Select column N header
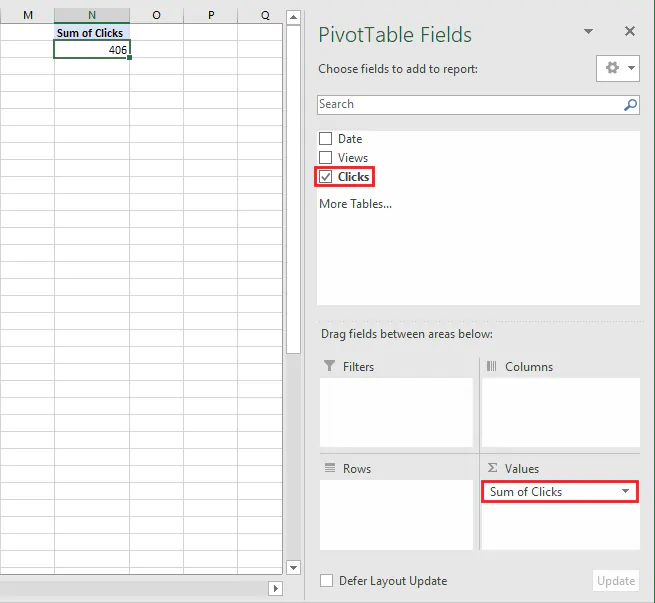 [92, 15]
